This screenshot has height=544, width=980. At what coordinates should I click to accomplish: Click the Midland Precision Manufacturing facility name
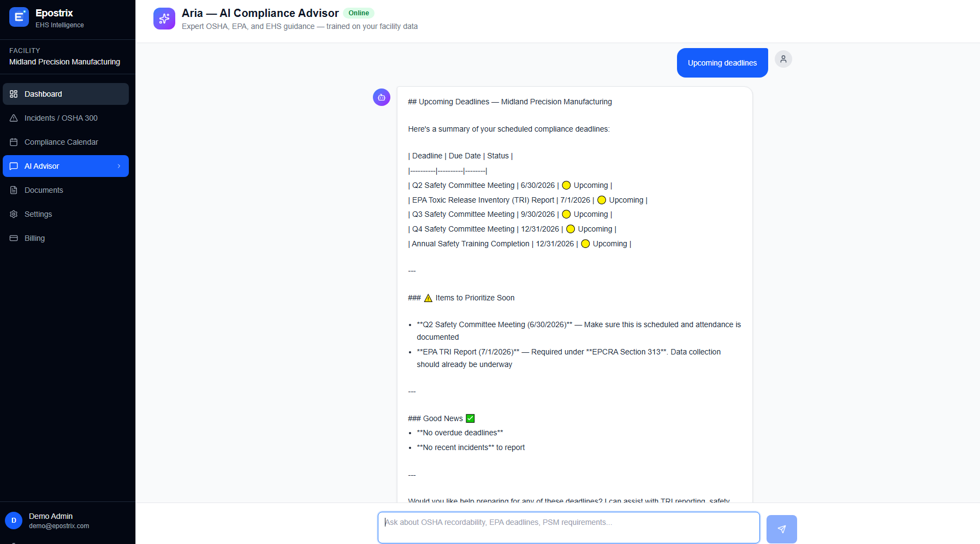[64, 62]
